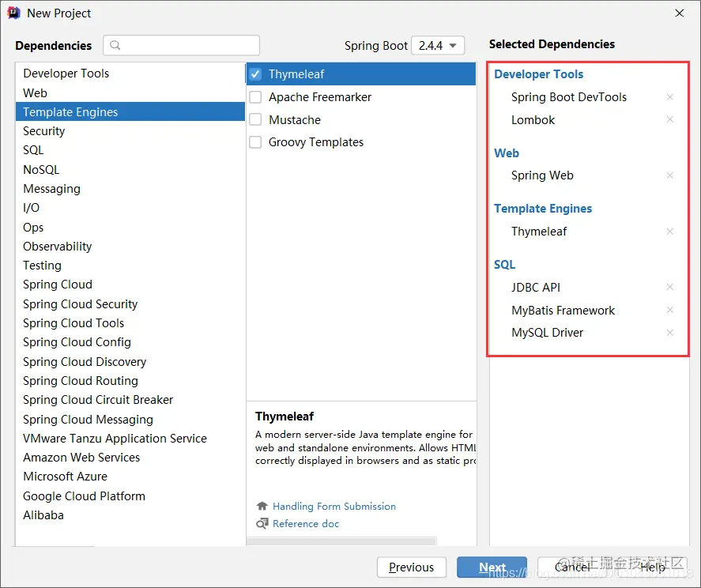Viewport: 701px width, 588px height.
Task: Click the search magnifier icon in the Dependencies field
Action: [x=115, y=45]
